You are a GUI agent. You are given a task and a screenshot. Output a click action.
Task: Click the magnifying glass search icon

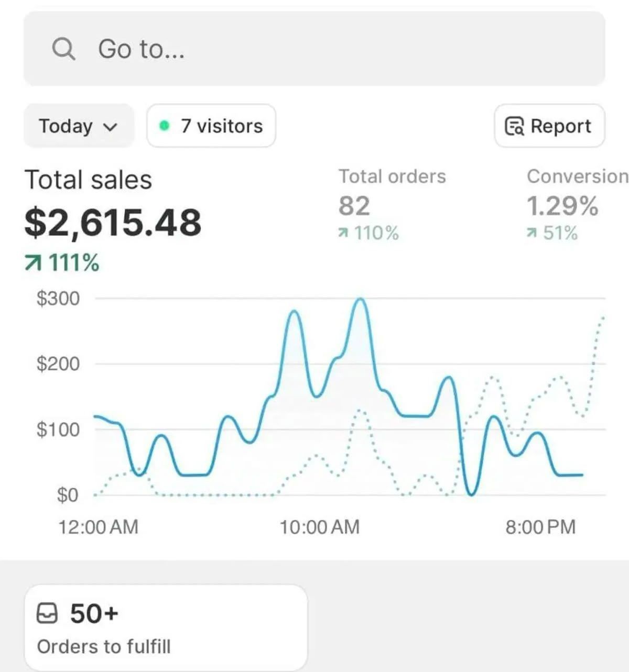[x=63, y=49]
